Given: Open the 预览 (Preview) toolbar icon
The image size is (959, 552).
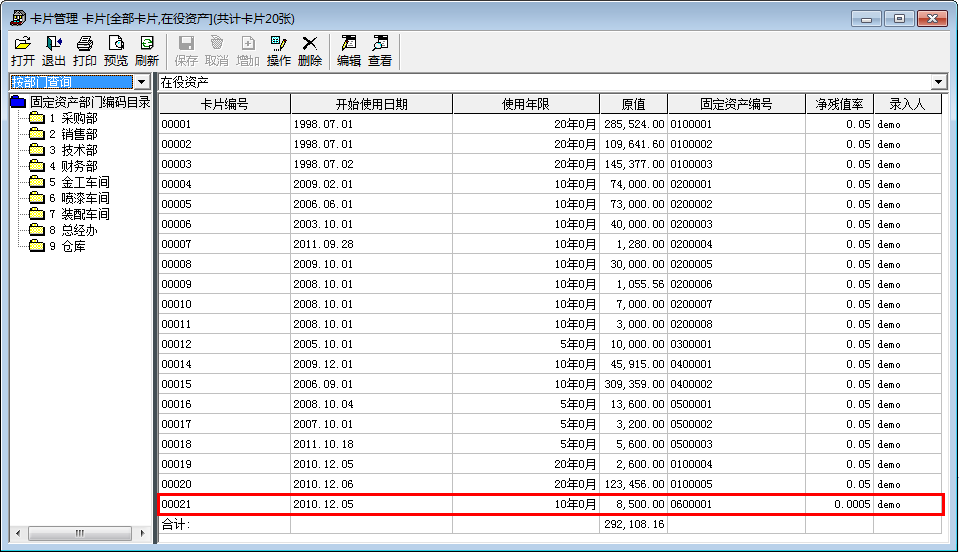Looking at the screenshot, I should point(116,51).
